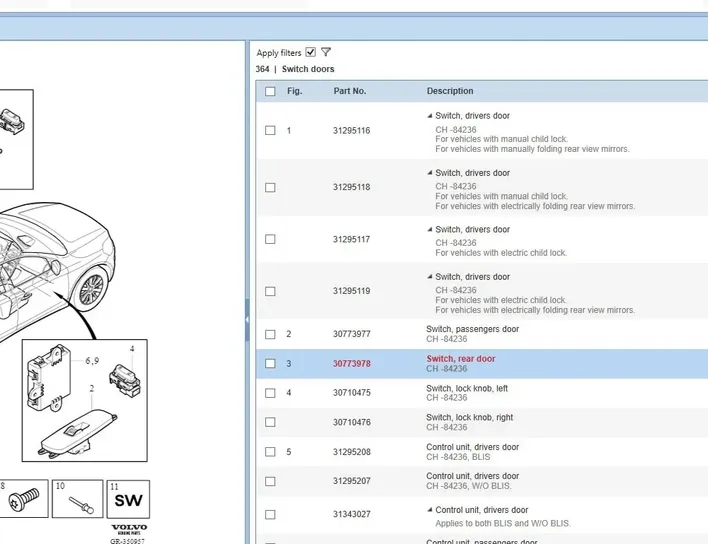
Task: Collapse description of part 31295116
Action: (430, 117)
